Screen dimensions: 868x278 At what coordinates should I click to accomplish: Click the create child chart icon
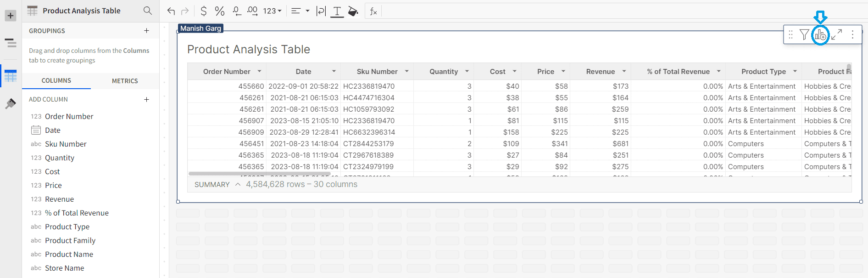click(x=820, y=35)
